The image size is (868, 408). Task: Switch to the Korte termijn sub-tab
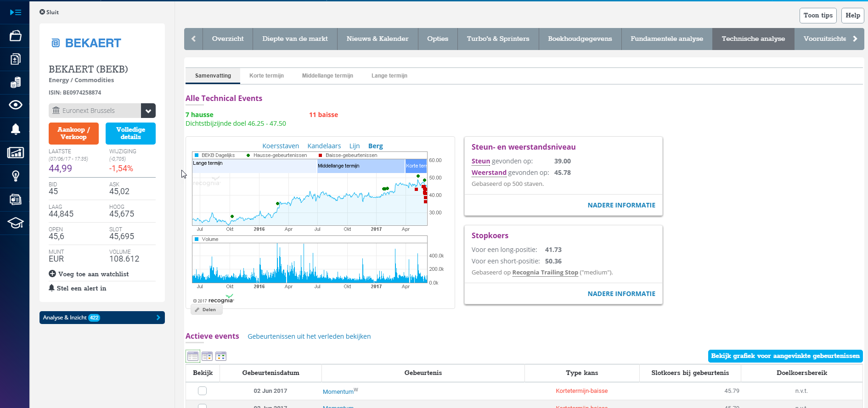(266, 76)
